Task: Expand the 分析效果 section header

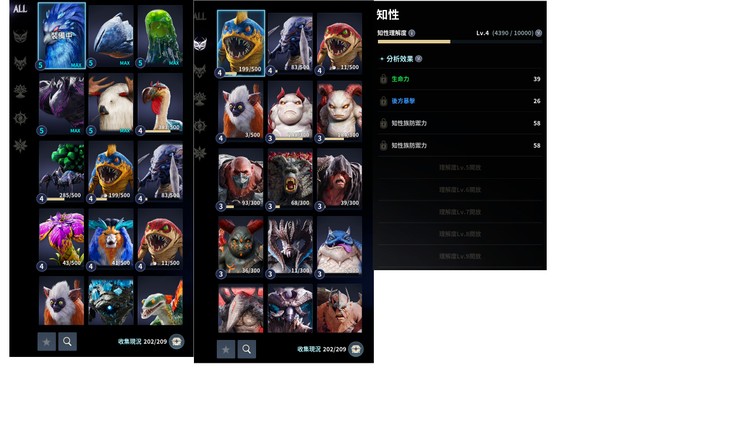Action: click(400, 59)
